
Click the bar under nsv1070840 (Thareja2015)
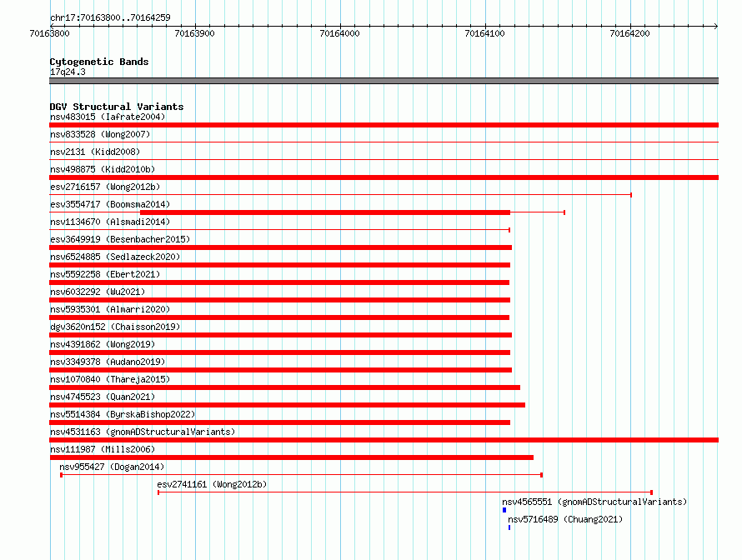coord(285,387)
